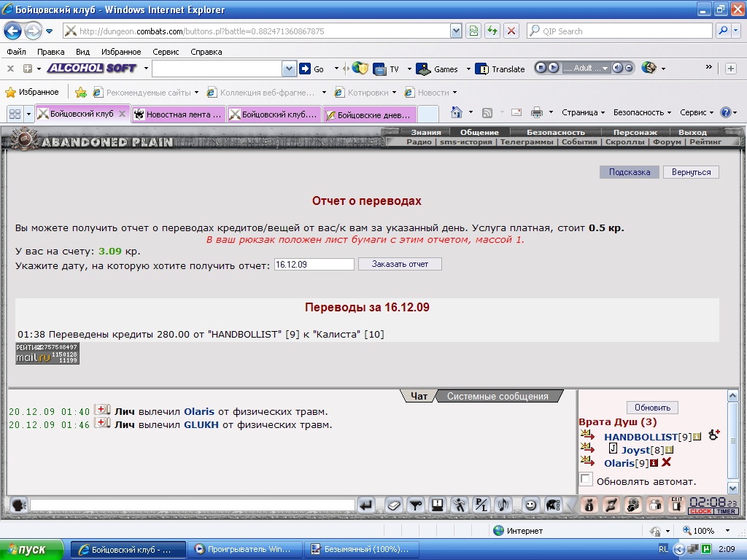
Task: Toggle chat sound with the music note icon
Action: [503, 505]
